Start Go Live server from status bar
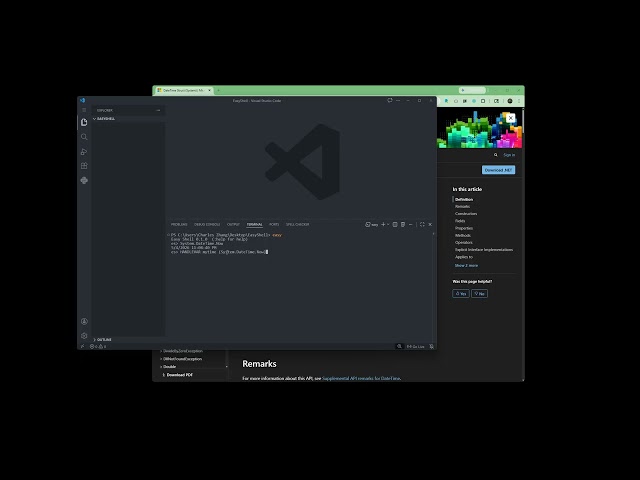Viewport: 640px width, 480px height. [x=415, y=347]
